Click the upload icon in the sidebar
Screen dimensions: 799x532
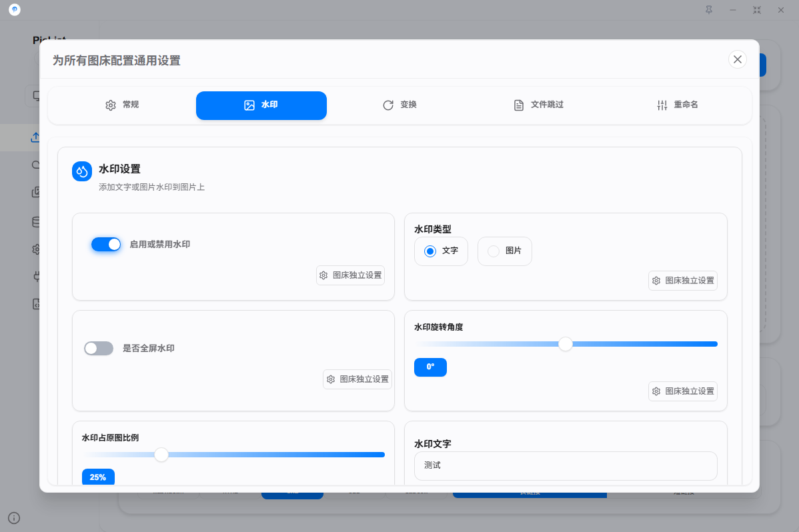[x=35, y=137]
